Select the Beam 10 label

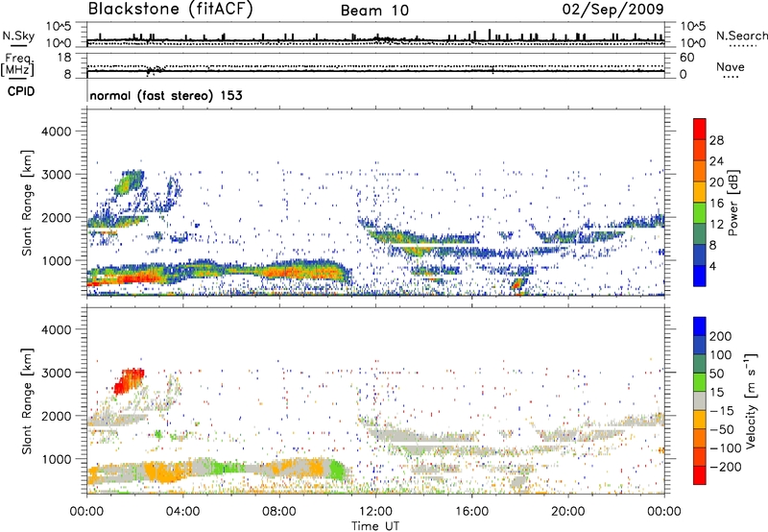[374, 11]
